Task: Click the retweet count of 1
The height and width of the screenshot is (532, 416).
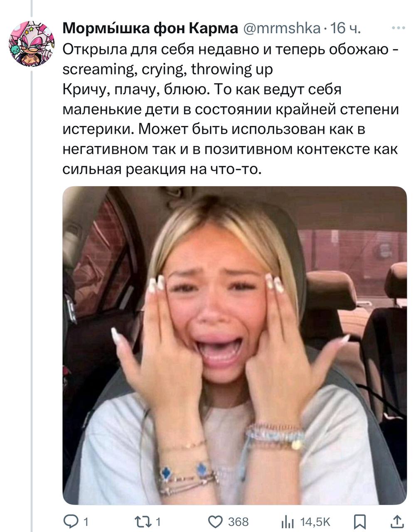Action: [158, 522]
